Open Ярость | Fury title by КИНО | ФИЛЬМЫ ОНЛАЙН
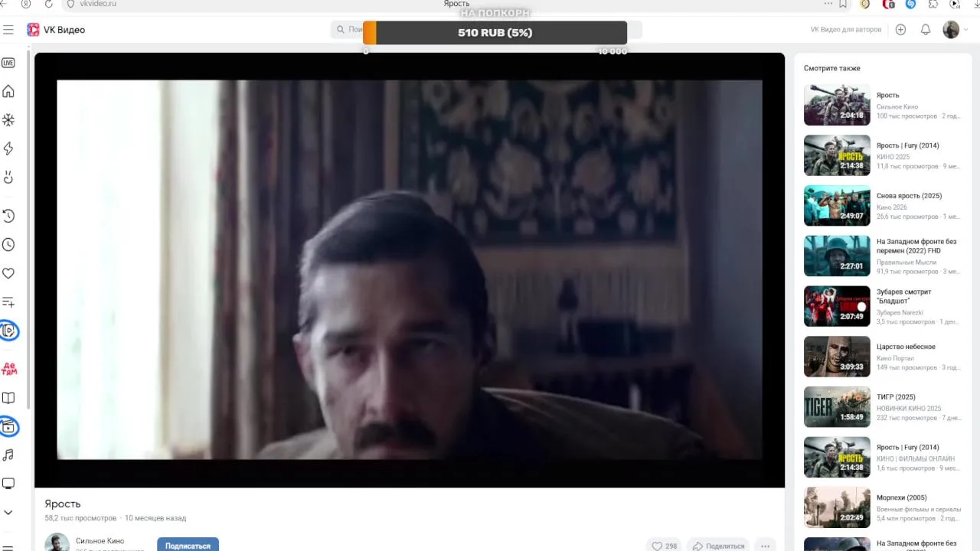 point(907,448)
